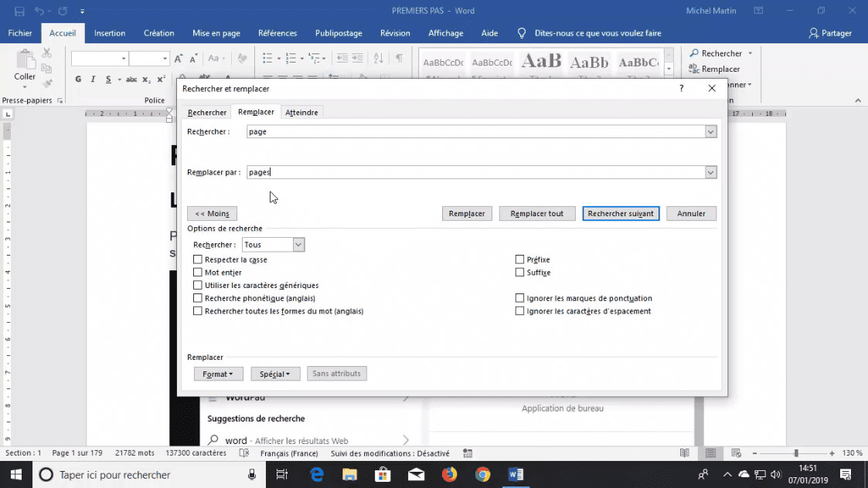Enable Respecter la casse checkbox

[x=198, y=259]
